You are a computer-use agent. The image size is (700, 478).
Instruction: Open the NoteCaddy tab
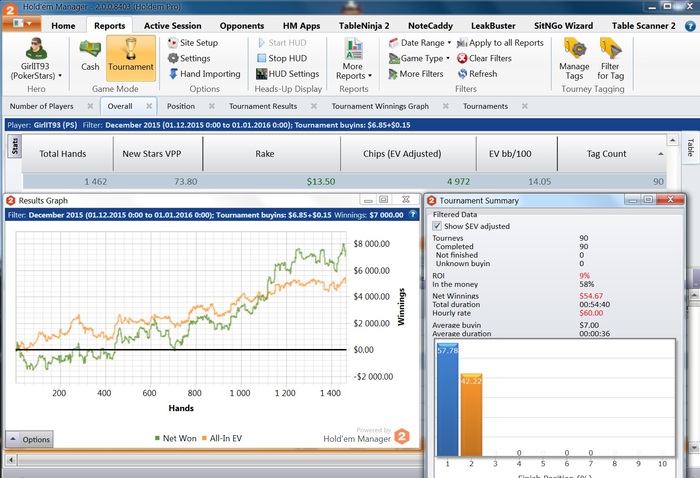click(x=430, y=26)
